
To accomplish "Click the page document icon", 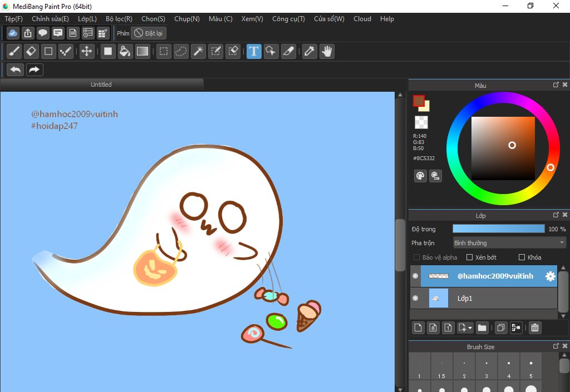I will (73, 33).
